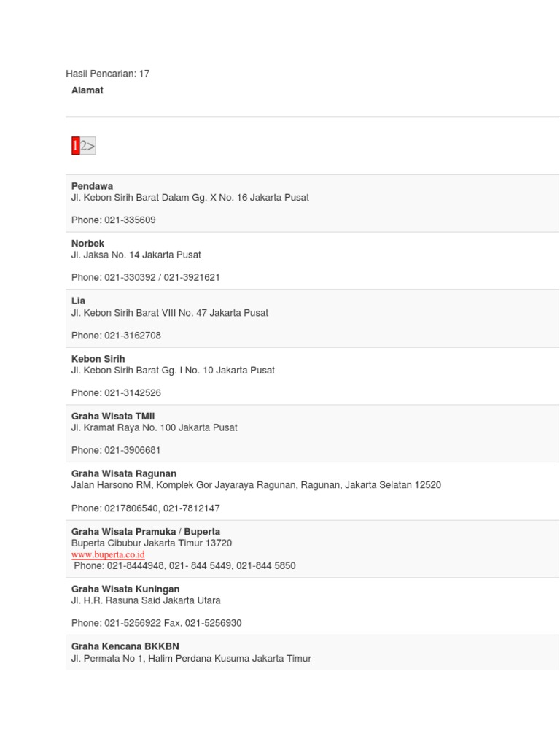The height and width of the screenshot is (747, 560).
Task: Click the Jl. H.R. Rasuna Said address
Action: coord(146,600)
